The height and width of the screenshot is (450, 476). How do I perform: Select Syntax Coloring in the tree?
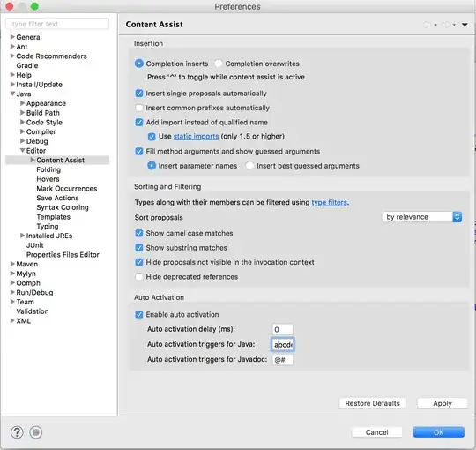(63, 207)
